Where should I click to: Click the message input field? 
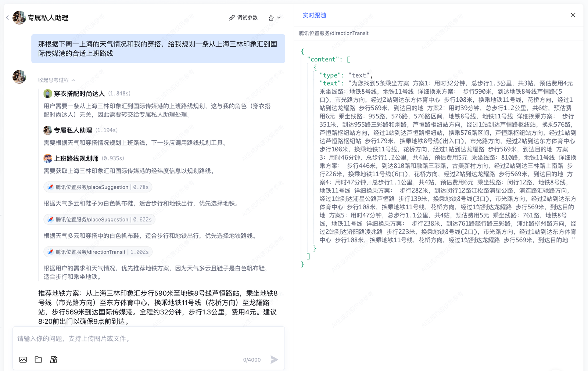click(x=148, y=339)
